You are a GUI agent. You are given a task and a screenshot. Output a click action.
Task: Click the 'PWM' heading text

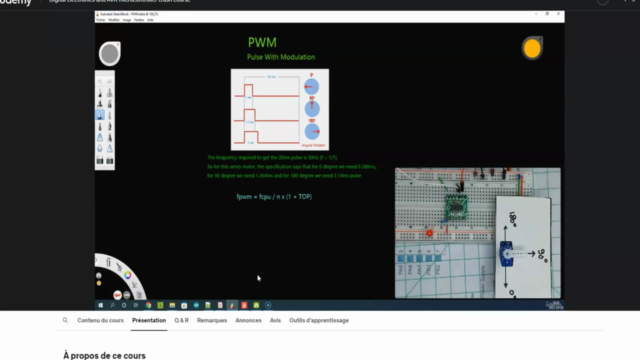(262, 42)
